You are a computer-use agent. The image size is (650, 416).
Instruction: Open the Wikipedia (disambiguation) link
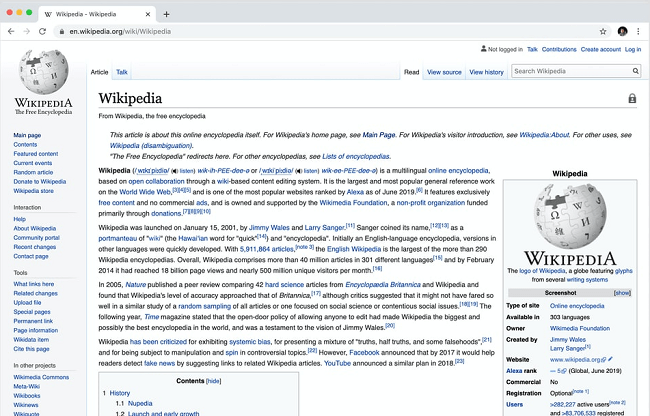151,145
